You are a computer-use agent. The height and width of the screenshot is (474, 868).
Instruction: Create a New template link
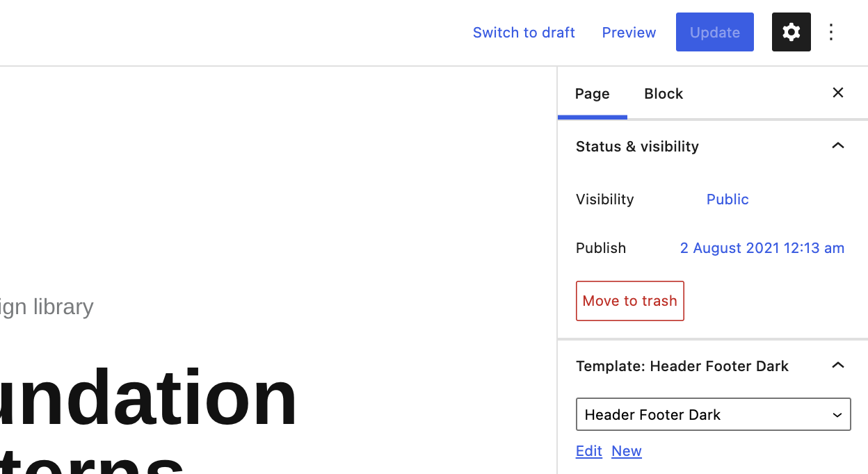click(627, 451)
